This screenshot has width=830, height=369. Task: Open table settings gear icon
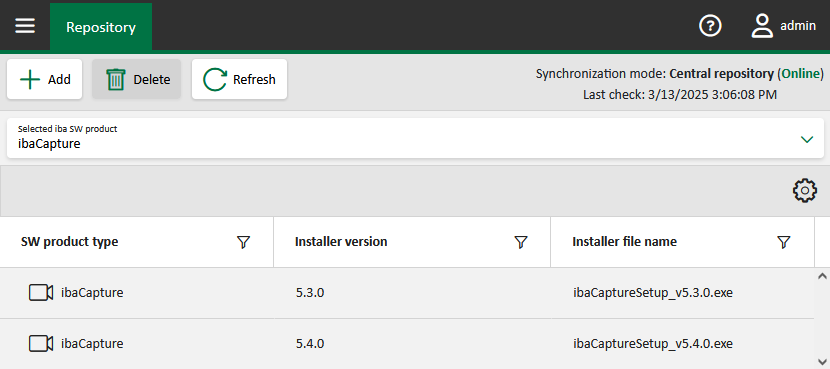[x=805, y=191]
